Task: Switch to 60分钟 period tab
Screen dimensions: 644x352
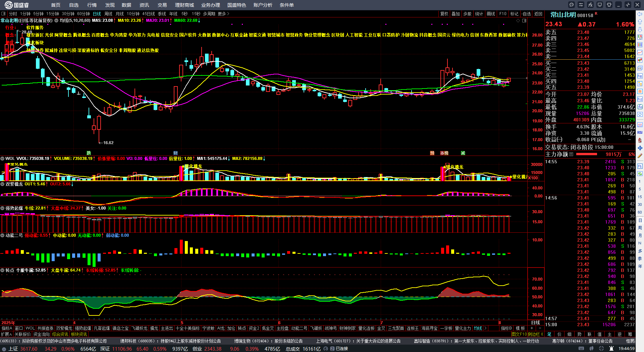Action: point(83,14)
